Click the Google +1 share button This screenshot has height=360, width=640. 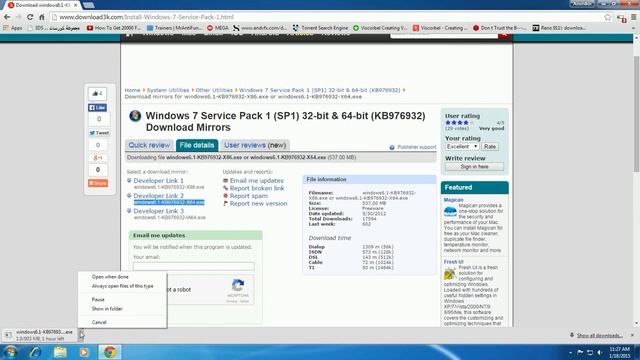tap(98, 158)
